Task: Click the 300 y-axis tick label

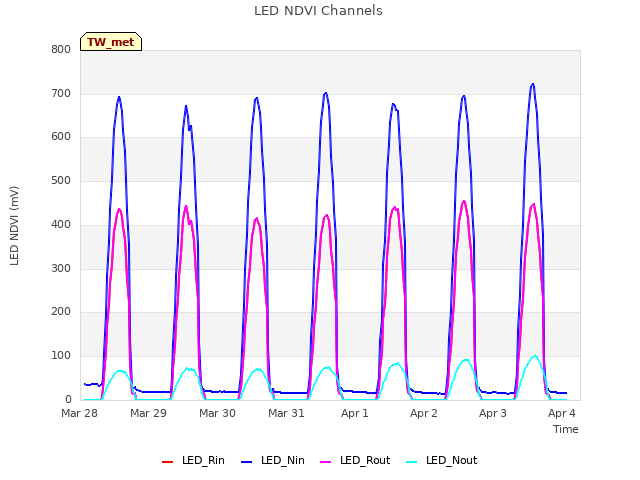Action: coord(61,269)
